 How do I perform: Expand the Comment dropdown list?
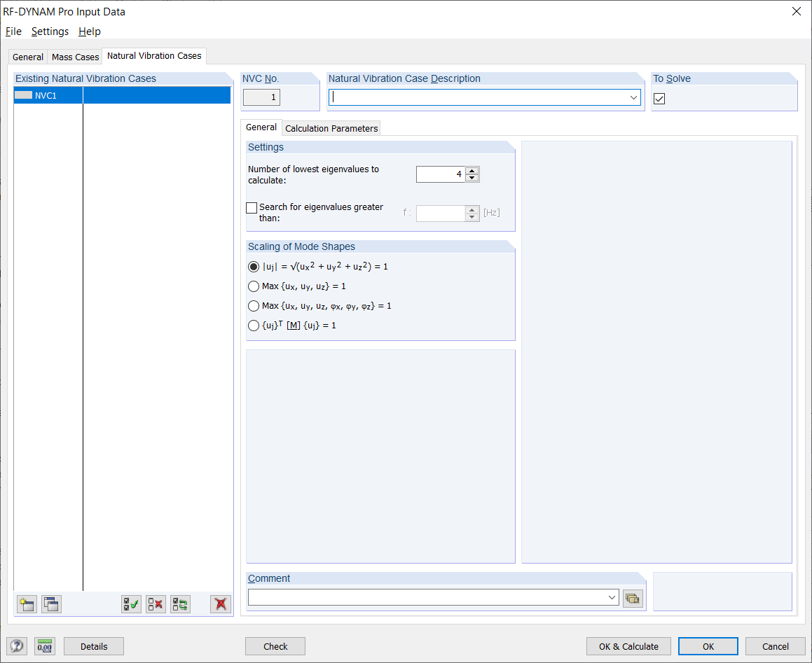[x=612, y=598]
